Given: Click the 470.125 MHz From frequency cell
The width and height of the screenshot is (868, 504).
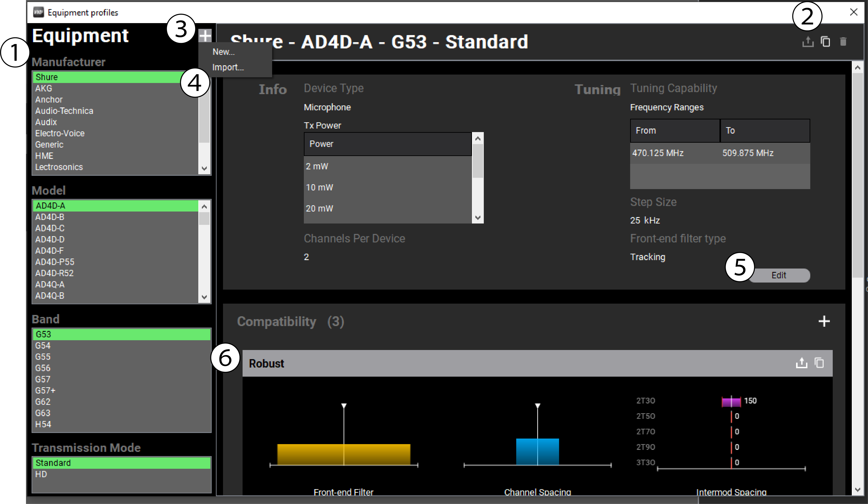Looking at the screenshot, I should 675,153.
